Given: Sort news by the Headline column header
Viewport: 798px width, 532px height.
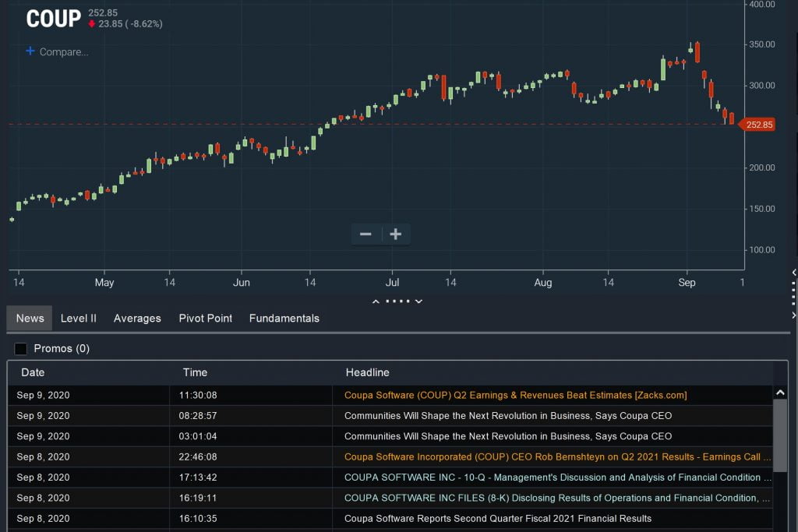Looking at the screenshot, I should 367,372.
